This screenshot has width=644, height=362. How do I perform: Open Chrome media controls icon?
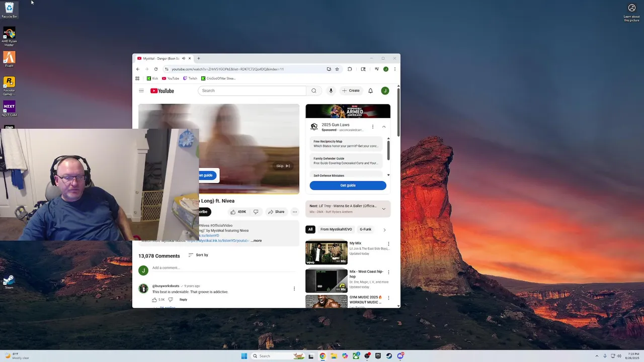coord(376,69)
